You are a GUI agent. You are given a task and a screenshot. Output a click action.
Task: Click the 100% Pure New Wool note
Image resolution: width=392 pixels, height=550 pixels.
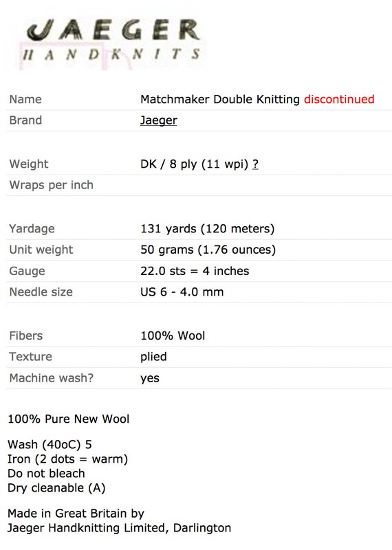point(69,419)
